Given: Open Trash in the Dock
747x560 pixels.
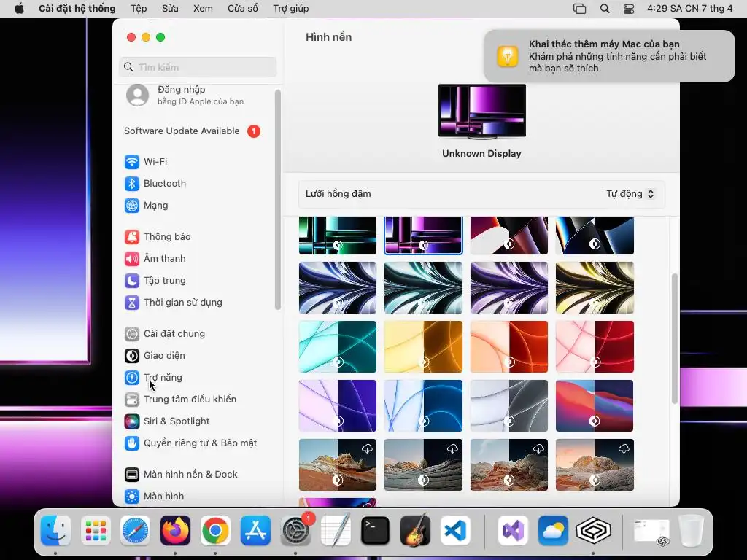Looking at the screenshot, I should coord(692,531).
